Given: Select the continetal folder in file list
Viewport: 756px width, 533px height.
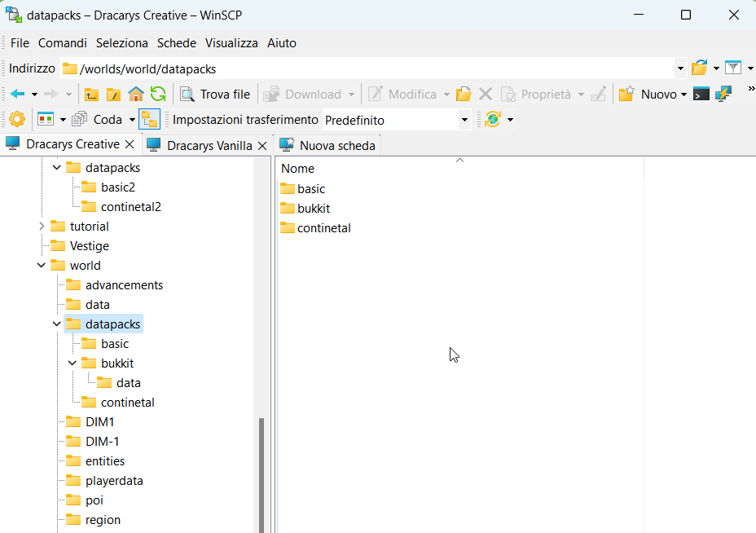Looking at the screenshot, I should coord(323,228).
